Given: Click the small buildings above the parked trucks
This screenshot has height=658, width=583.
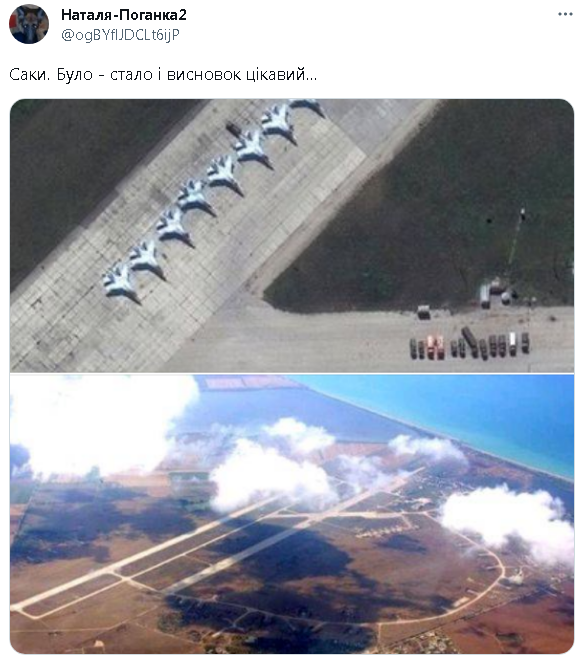Looking at the screenshot, I should click(x=495, y=292).
